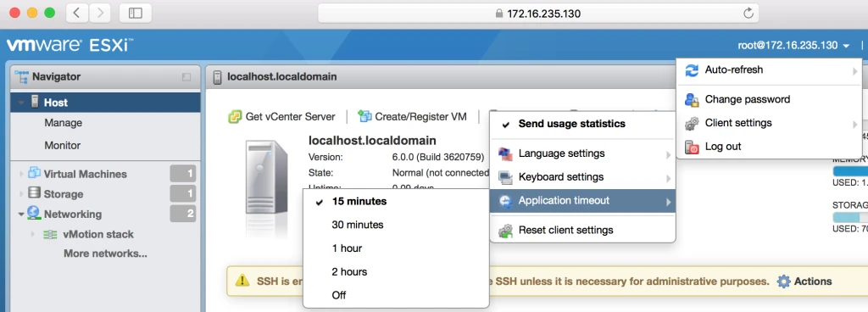Select the 15 minutes timeout option
This screenshot has width=868, height=312.
pos(396,202)
